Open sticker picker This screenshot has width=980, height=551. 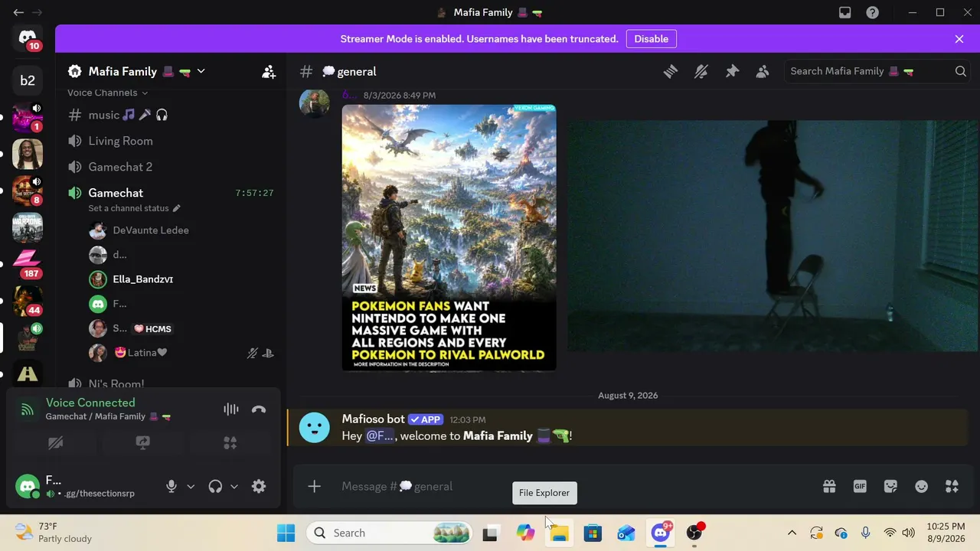click(890, 487)
